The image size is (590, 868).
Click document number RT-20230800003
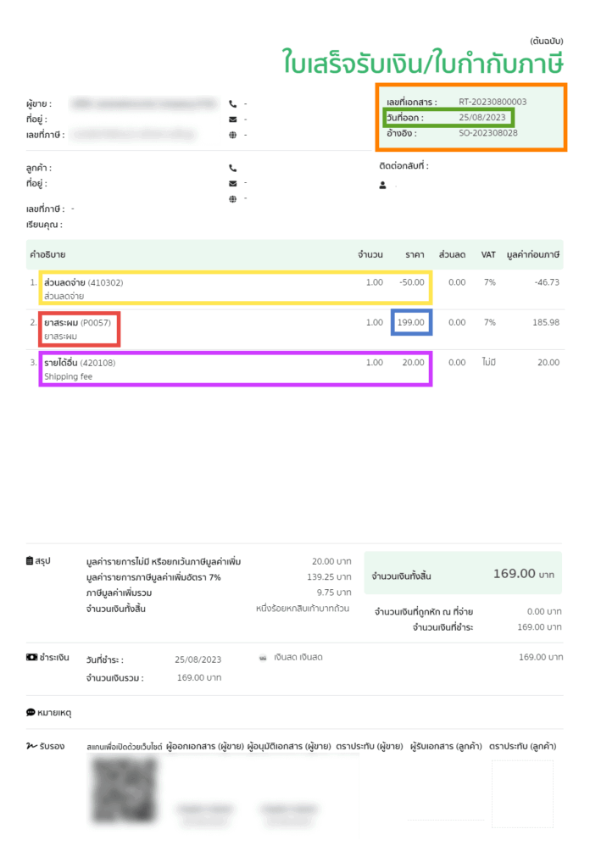[x=493, y=102]
